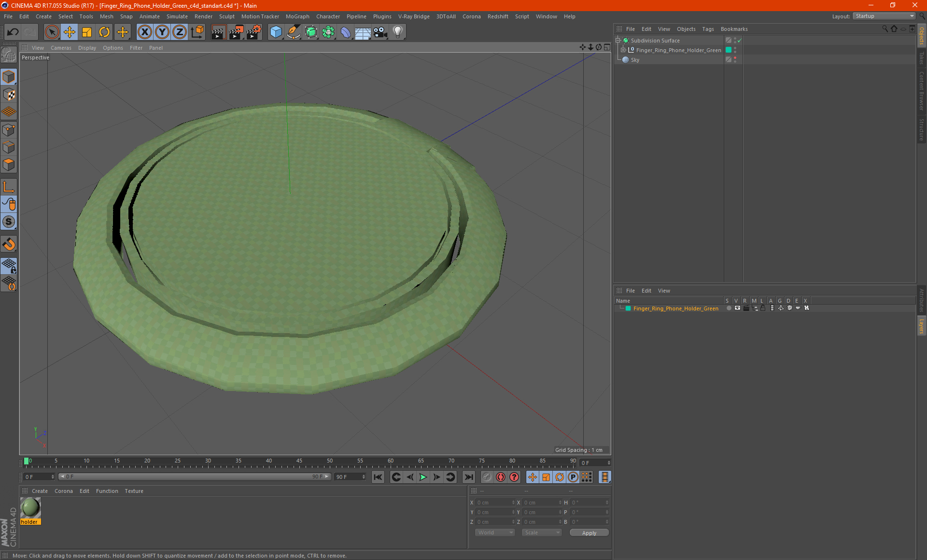
Task: Click frame 45 on timeline ruler
Action: [x=299, y=462]
